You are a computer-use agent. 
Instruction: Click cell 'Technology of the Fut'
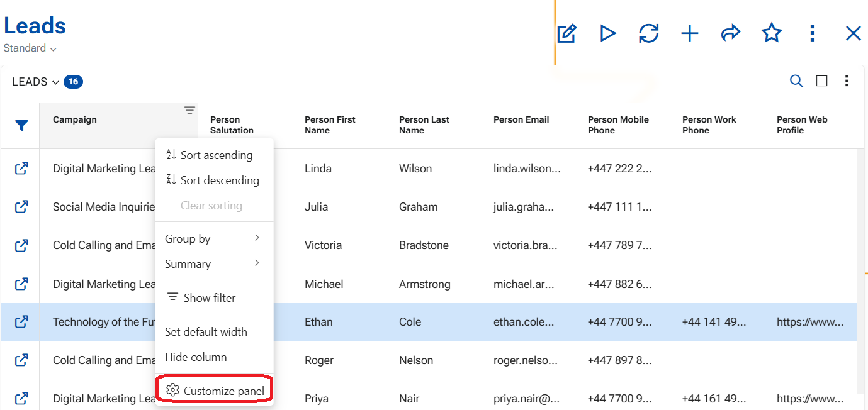tap(104, 322)
